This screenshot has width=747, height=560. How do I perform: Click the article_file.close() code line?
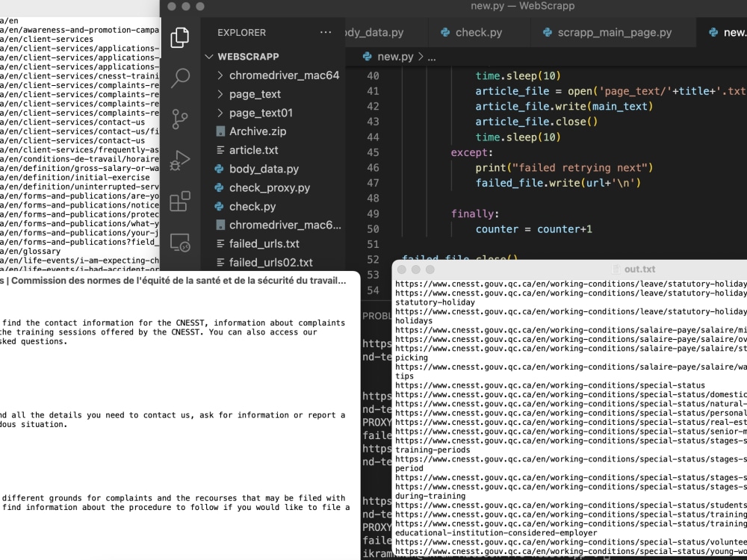(536, 122)
